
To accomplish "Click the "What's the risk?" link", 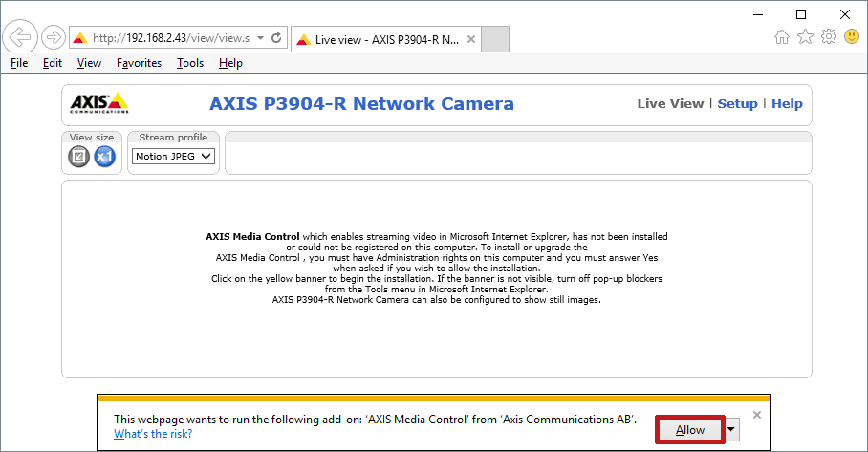I will pyautogui.click(x=153, y=434).
